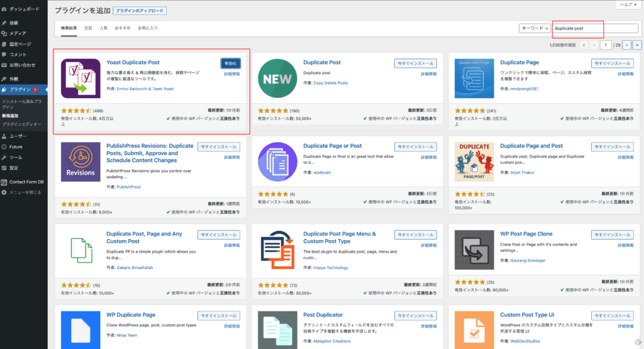Go to next page of results
Screen dimensions: 644x349
(626, 45)
